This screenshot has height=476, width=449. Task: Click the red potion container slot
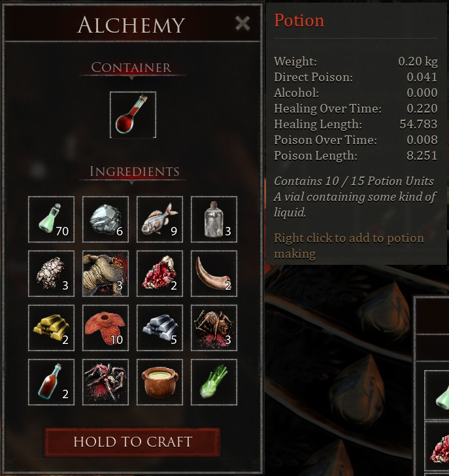pyautogui.click(x=133, y=115)
